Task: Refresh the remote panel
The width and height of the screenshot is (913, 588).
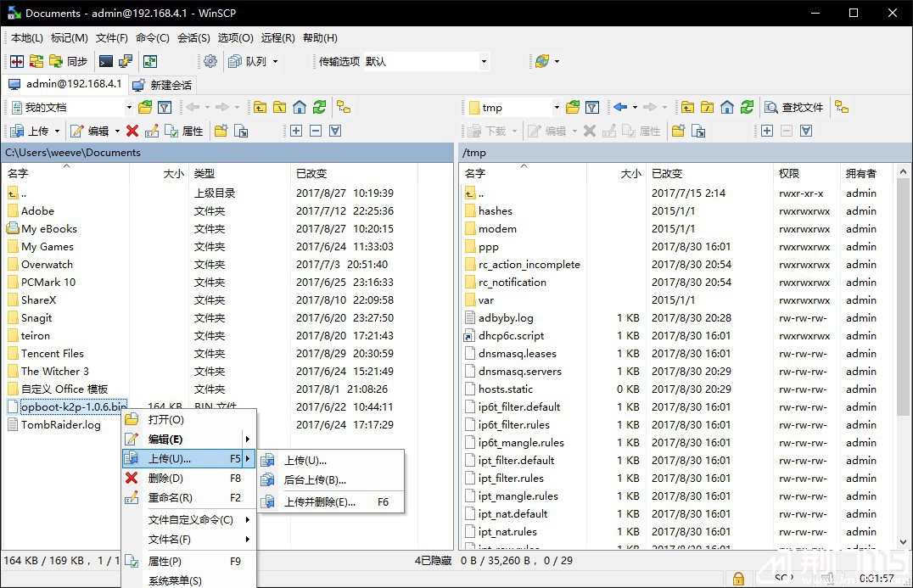Action: click(x=747, y=107)
